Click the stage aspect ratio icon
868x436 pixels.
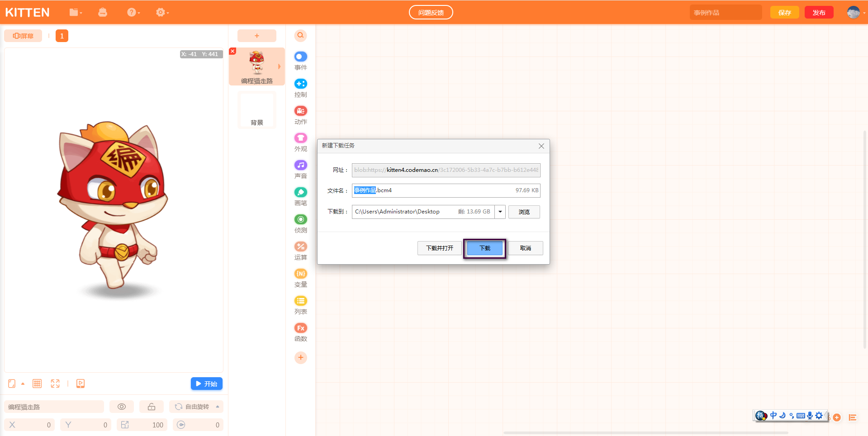(x=12, y=384)
